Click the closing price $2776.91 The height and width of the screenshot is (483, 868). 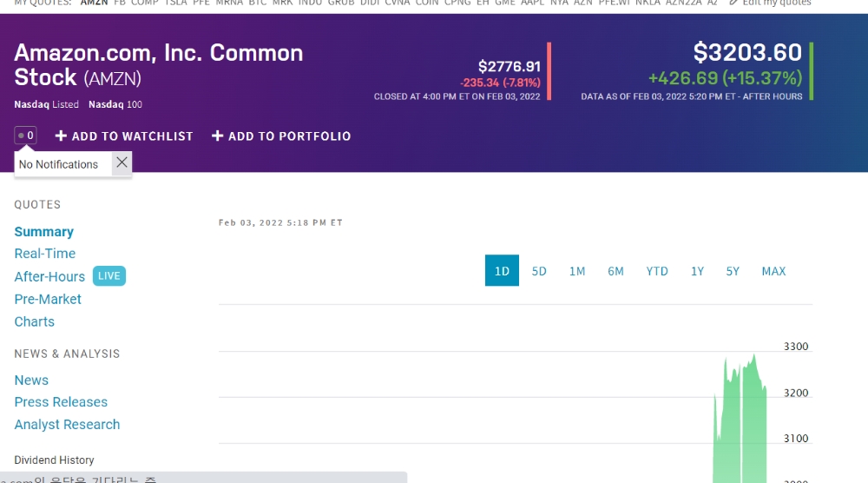[510, 67]
